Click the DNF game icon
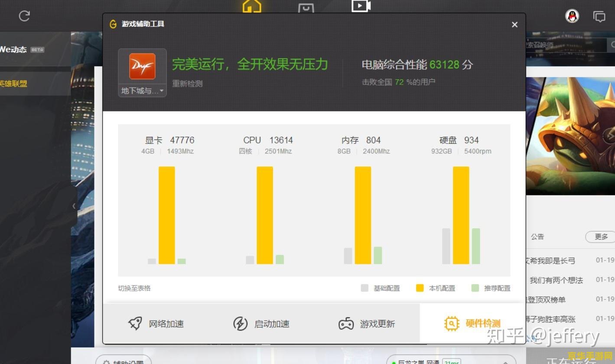 [x=142, y=66]
